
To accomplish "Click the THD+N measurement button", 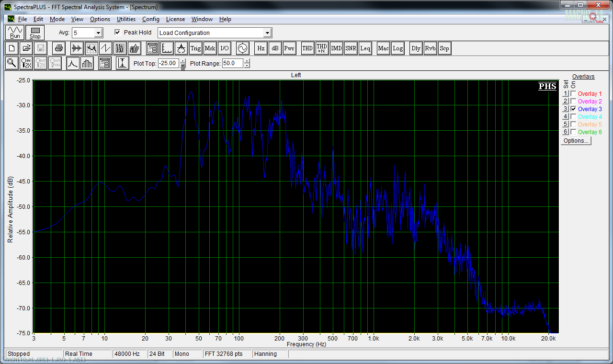I will [322, 48].
